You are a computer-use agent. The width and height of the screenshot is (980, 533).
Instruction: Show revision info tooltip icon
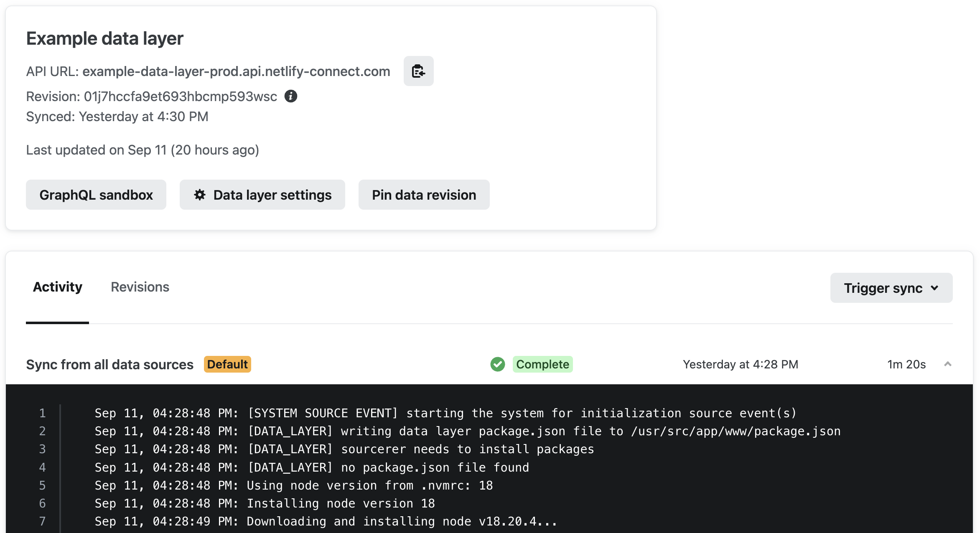[x=291, y=96]
